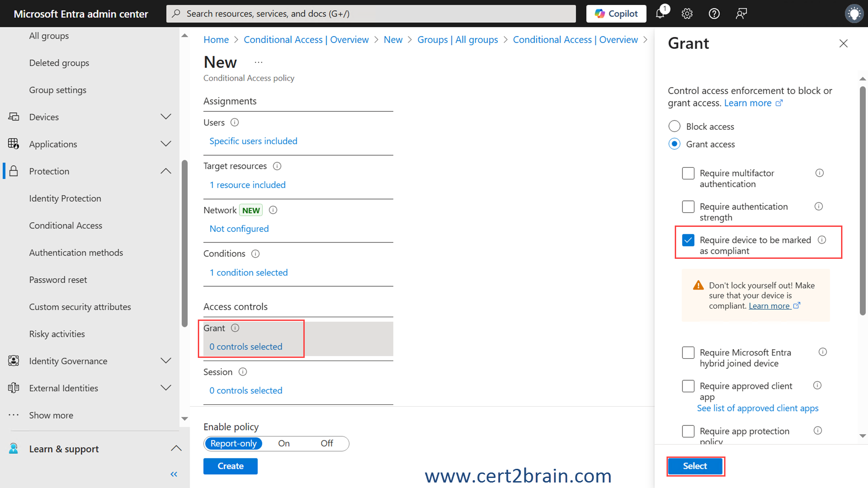This screenshot has height=488, width=868.
Task: Select the Block access radio button
Action: pyautogui.click(x=674, y=126)
